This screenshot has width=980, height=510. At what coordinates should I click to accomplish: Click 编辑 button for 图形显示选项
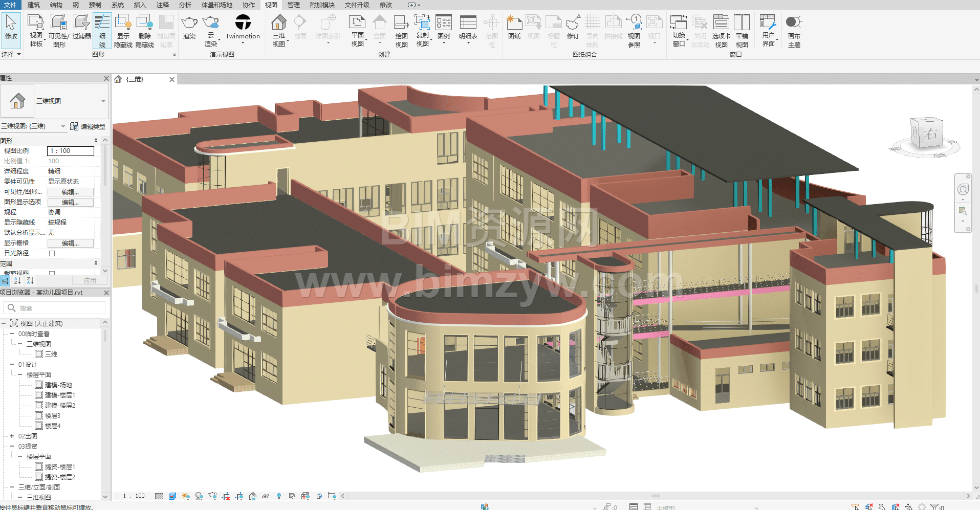70,202
